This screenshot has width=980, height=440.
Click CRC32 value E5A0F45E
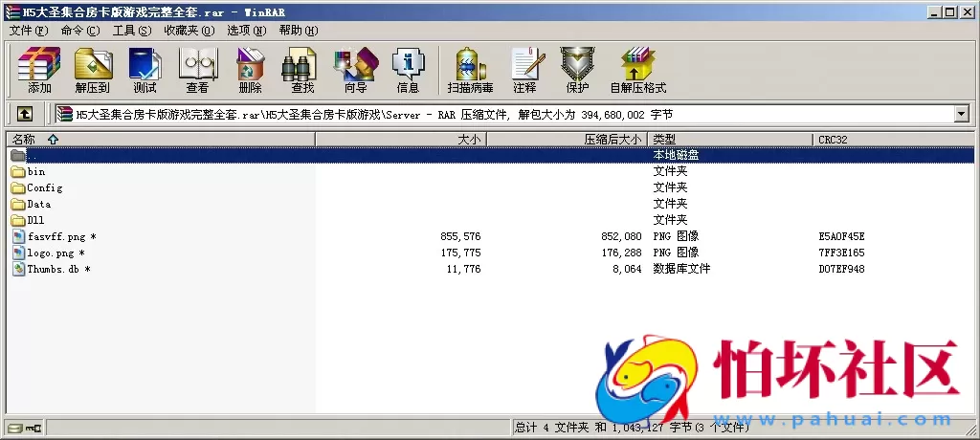[841, 237]
